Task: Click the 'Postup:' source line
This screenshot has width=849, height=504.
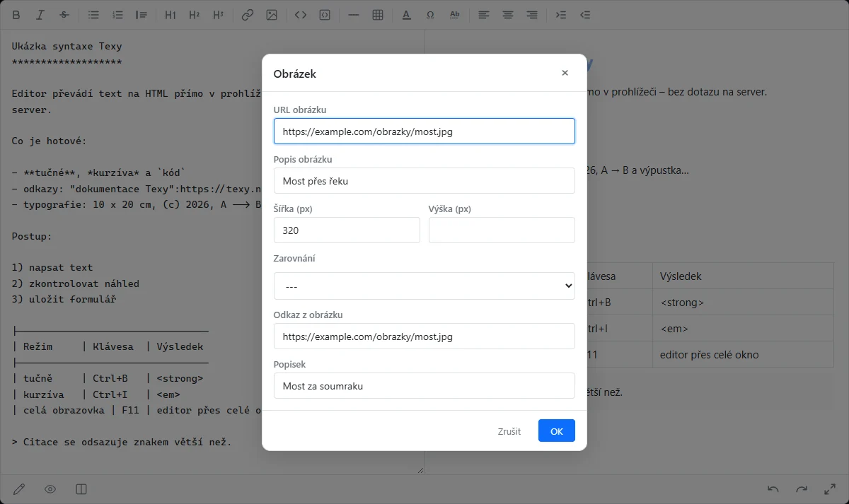Action: pyautogui.click(x=32, y=236)
